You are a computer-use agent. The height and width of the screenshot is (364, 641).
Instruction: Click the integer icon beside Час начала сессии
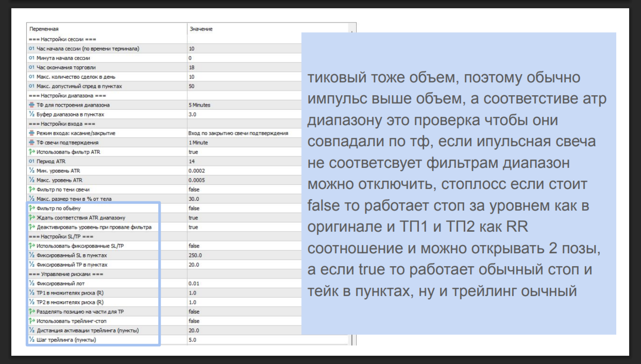coord(31,48)
